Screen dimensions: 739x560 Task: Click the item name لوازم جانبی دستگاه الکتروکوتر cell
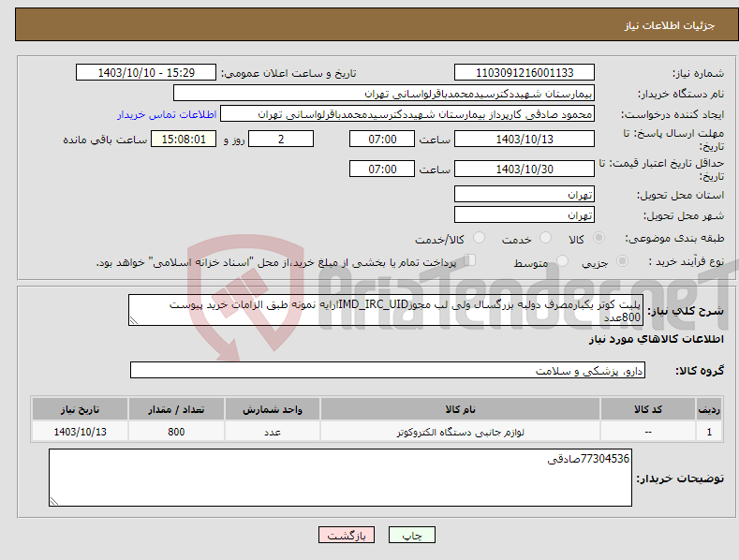(x=460, y=432)
